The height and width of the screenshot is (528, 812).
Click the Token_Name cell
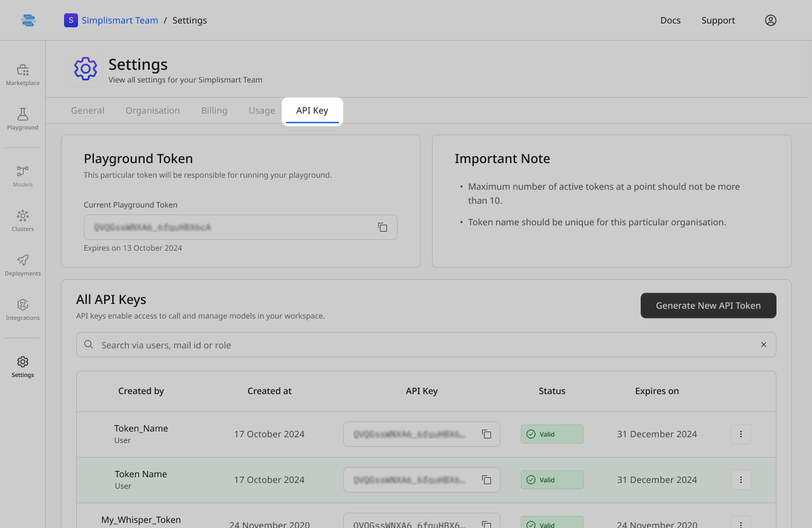141,428
